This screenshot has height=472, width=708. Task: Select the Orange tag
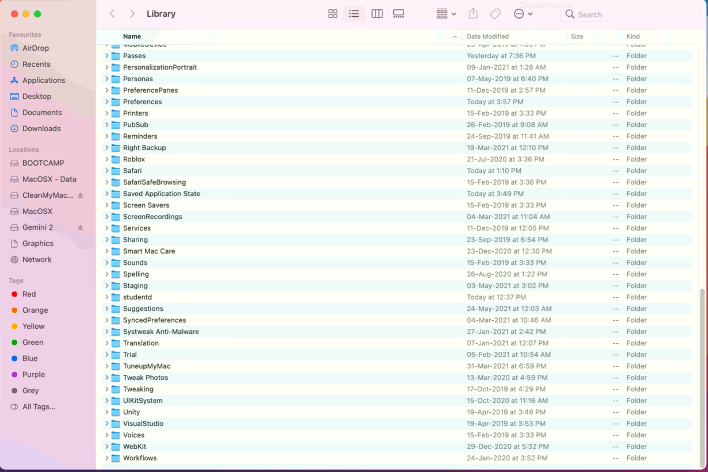(35, 310)
